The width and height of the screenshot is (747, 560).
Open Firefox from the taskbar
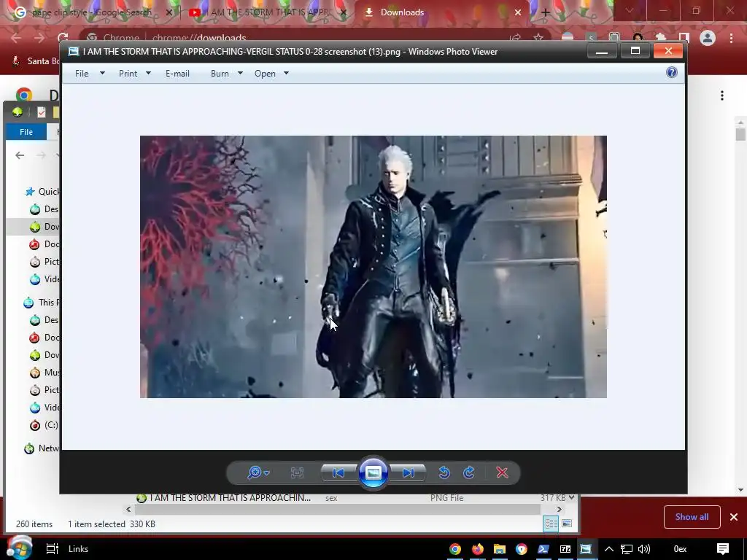(477, 549)
